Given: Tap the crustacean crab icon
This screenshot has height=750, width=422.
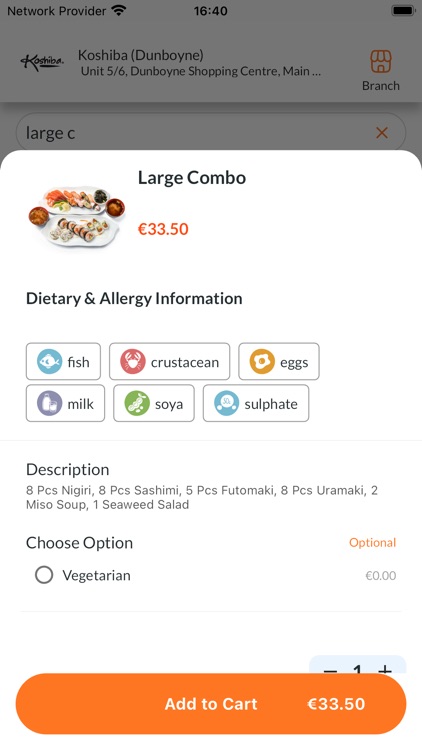Looking at the screenshot, I should [x=133, y=362].
